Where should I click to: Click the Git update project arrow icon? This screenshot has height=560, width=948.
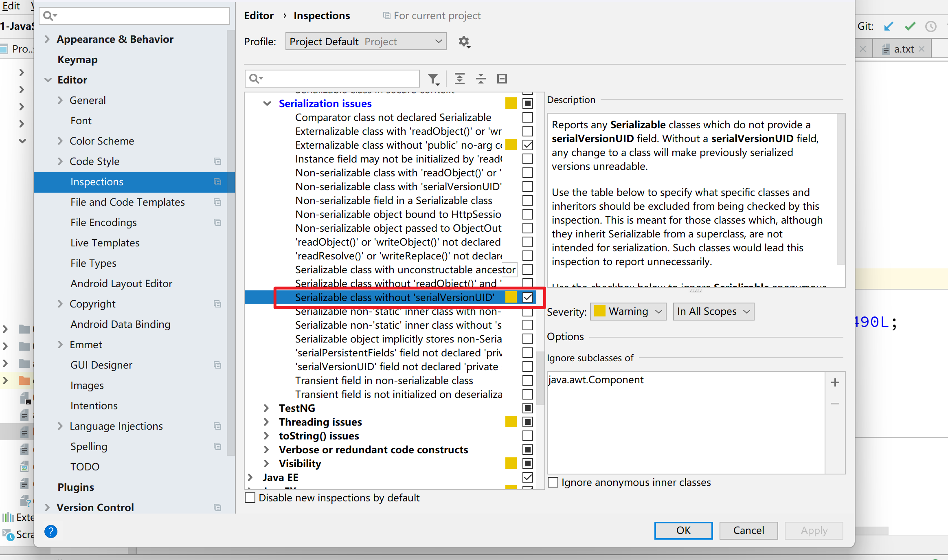889,26
